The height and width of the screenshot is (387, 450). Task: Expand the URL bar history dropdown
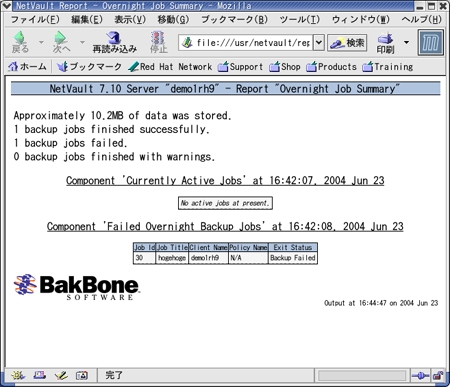(319, 43)
